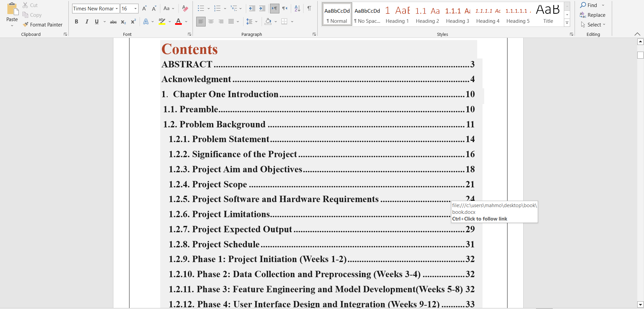Open the font size dropdown
This screenshot has height=309, width=644.
pos(136,9)
